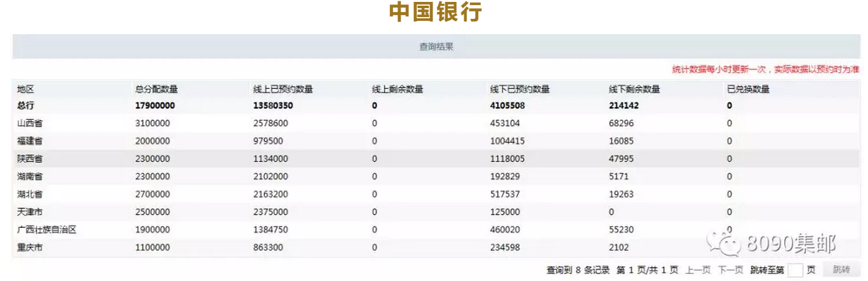The height and width of the screenshot is (281, 868).
Task: Click 天津市 allocation value 2500000
Action: point(153,212)
